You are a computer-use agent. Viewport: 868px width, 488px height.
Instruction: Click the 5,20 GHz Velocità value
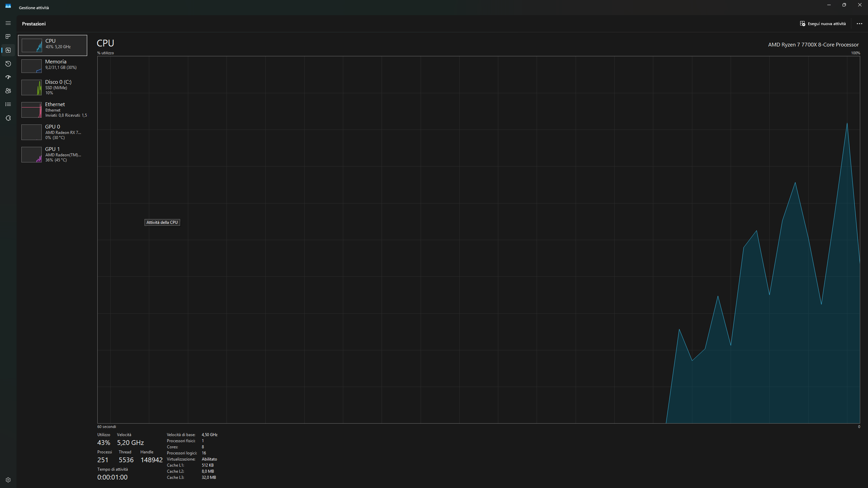point(130,443)
